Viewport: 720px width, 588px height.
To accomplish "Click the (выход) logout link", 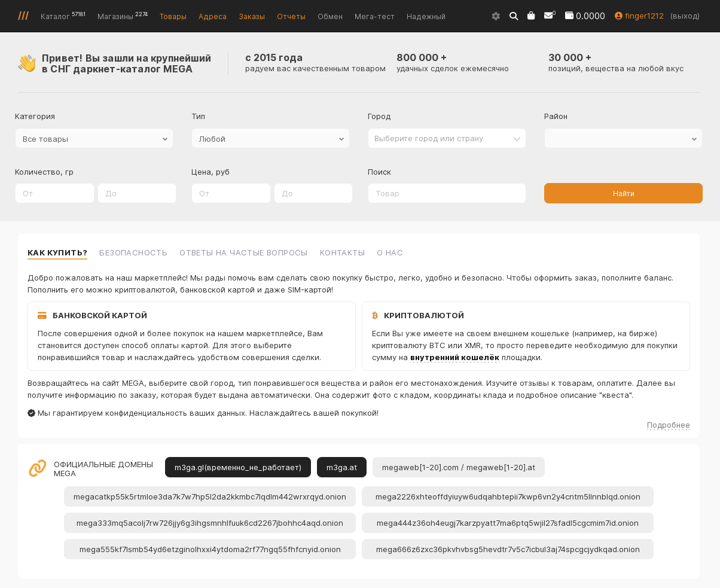I will [685, 16].
